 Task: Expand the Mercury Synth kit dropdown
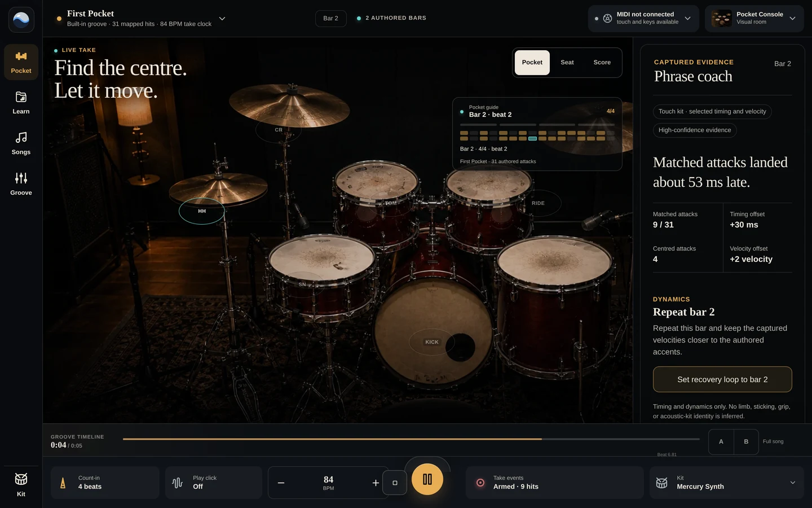792,483
